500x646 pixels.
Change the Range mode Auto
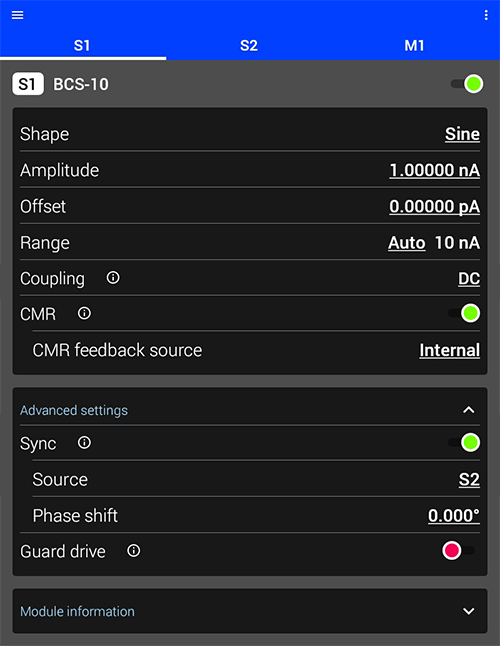(407, 243)
